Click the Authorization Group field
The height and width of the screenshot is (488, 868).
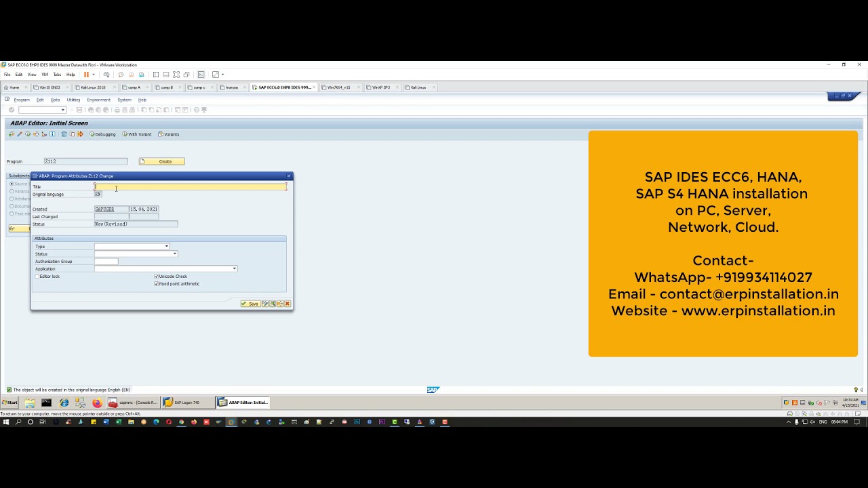tap(106, 262)
